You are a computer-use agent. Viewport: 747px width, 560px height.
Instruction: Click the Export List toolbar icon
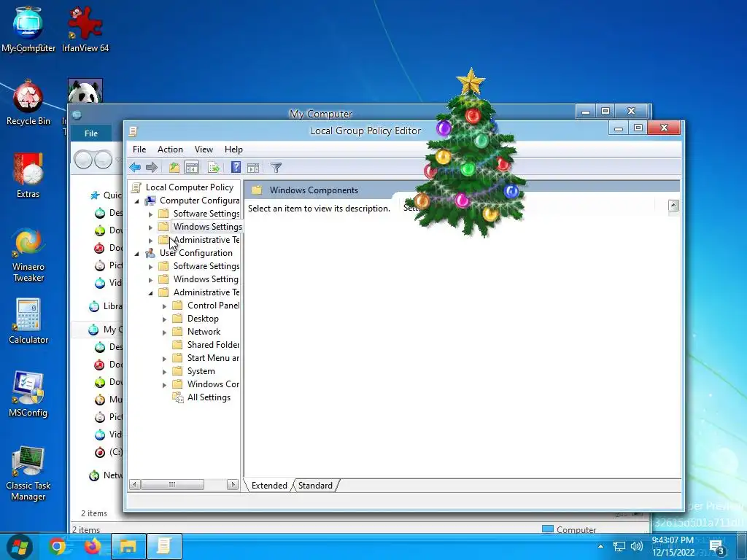click(214, 167)
